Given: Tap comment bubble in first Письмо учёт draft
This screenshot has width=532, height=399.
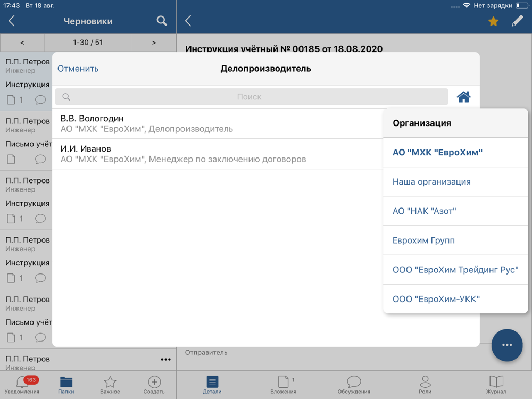Looking at the screenshot, I should point(40,159).
